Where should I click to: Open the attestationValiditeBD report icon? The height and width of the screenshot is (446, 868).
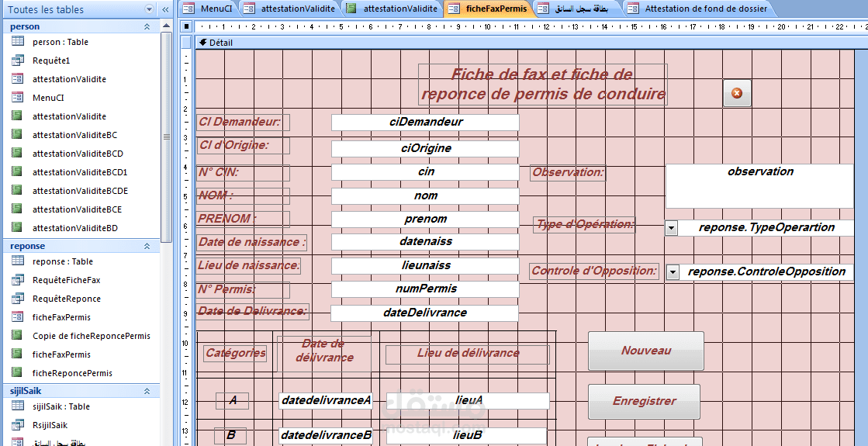point(18,227)
